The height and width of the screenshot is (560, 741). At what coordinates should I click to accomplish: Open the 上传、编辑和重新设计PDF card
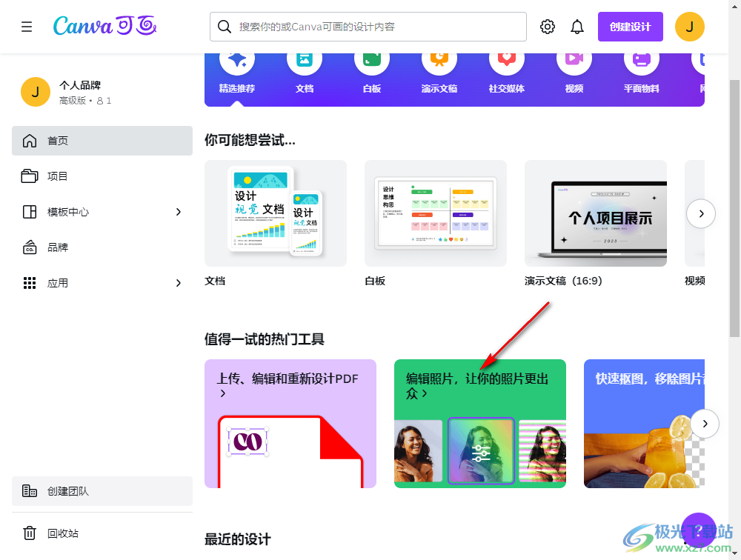point(290,424)
